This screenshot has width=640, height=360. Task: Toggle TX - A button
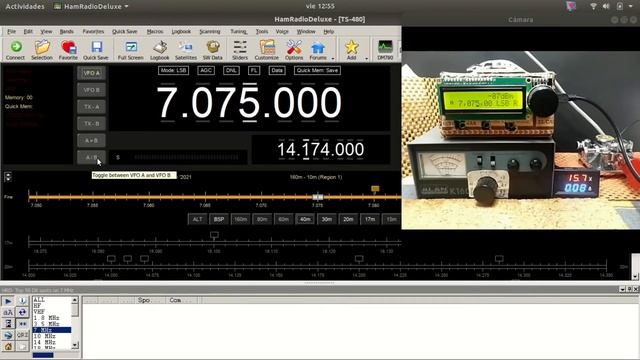91,107
